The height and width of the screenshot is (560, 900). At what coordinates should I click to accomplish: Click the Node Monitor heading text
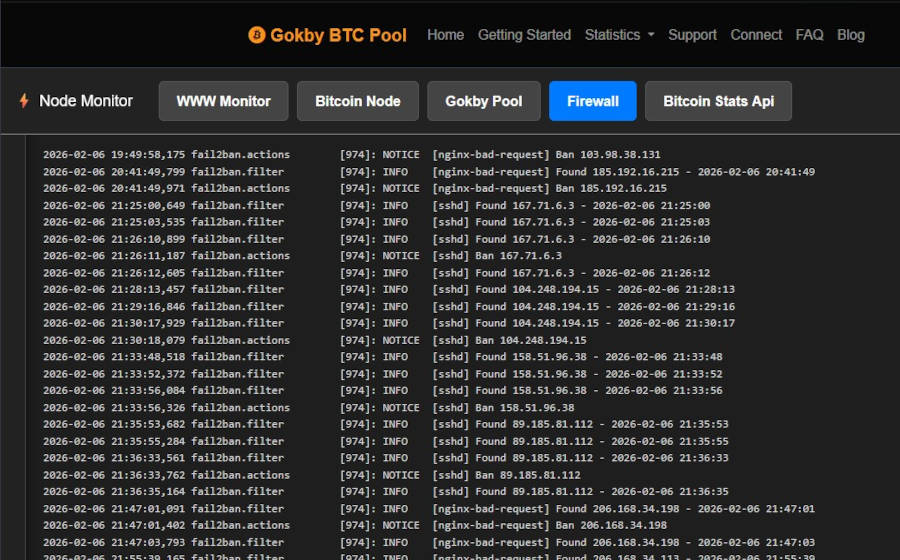[x=86, y=101]
